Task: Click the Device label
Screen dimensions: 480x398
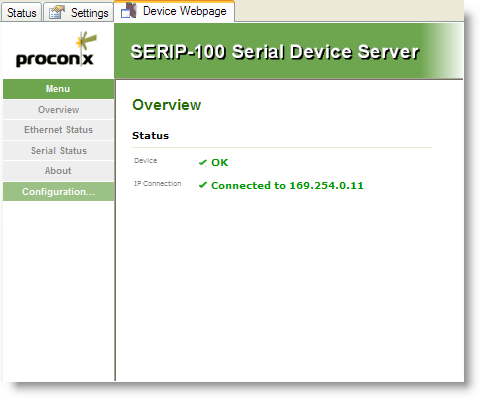Action: pyautogui.click(x=146, y=161)
